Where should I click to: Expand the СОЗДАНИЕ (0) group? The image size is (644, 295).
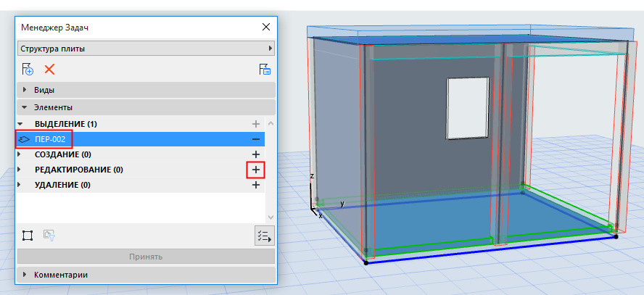pyautogui.click(x=20, y=154)
